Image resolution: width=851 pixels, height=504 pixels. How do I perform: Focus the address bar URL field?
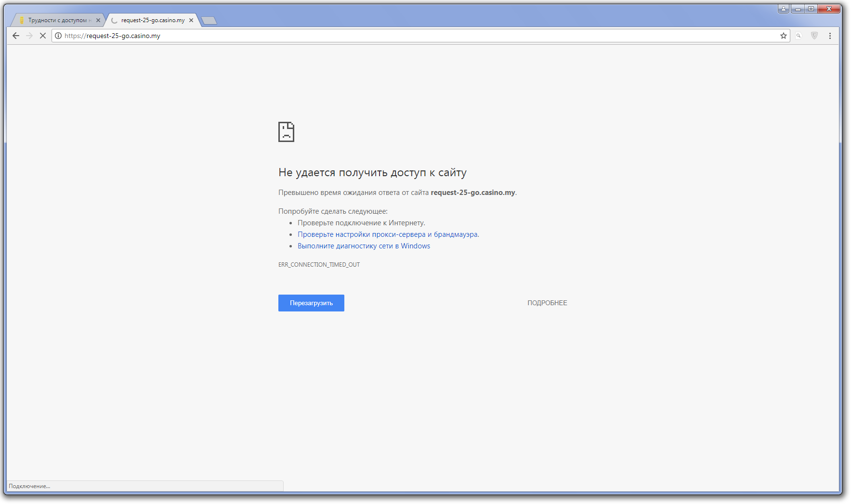(385, 36)
